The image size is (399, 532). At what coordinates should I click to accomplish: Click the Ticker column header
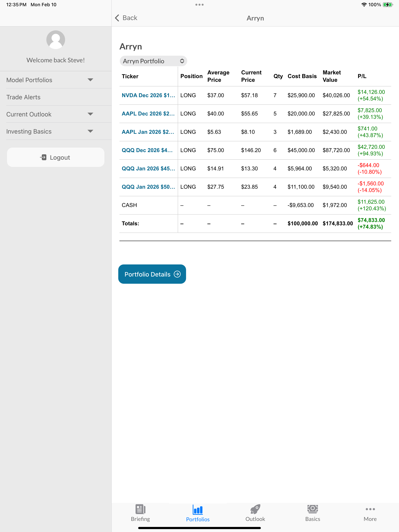(130, 76)
